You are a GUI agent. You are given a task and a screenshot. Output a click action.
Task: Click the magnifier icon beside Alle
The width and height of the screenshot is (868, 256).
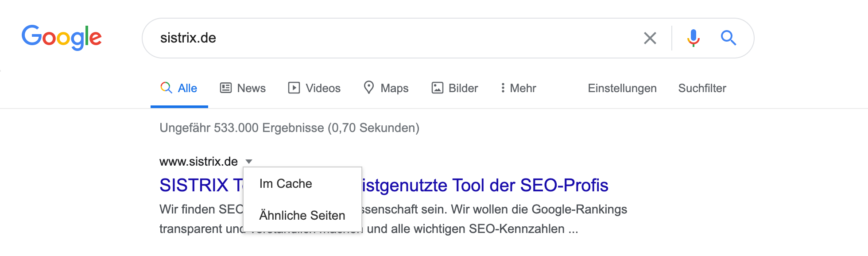point(166,88)
